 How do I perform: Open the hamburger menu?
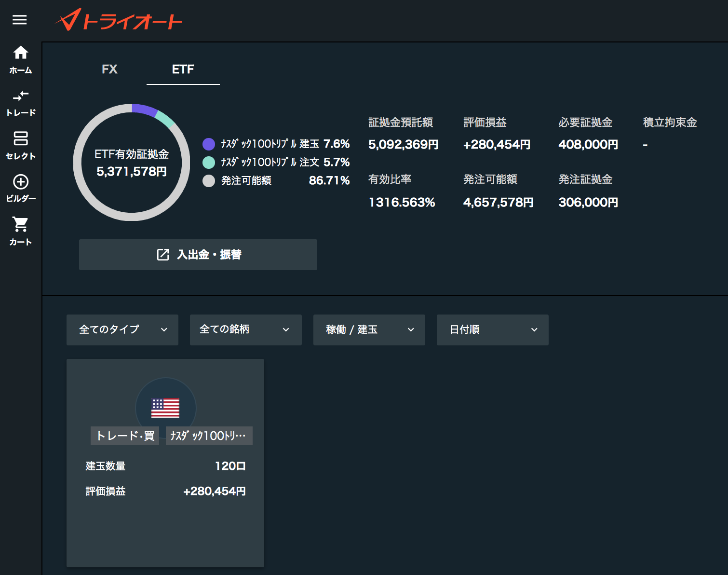click(20, 20)
